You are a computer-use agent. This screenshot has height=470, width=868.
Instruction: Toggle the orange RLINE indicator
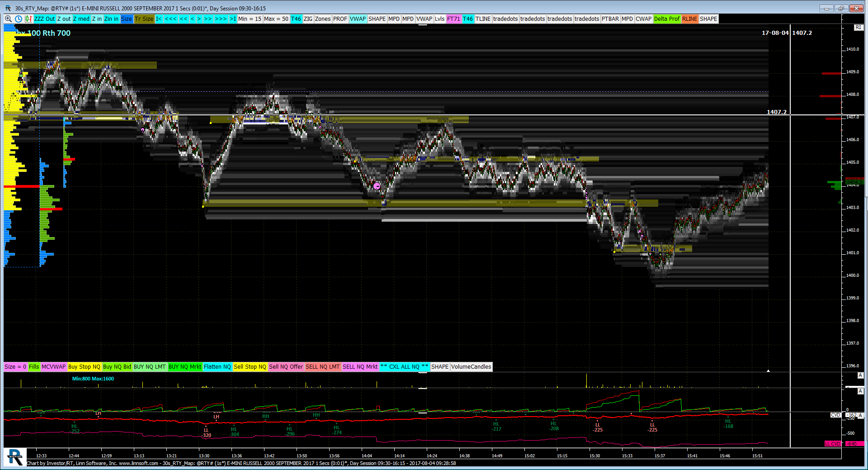coord(690,19)
